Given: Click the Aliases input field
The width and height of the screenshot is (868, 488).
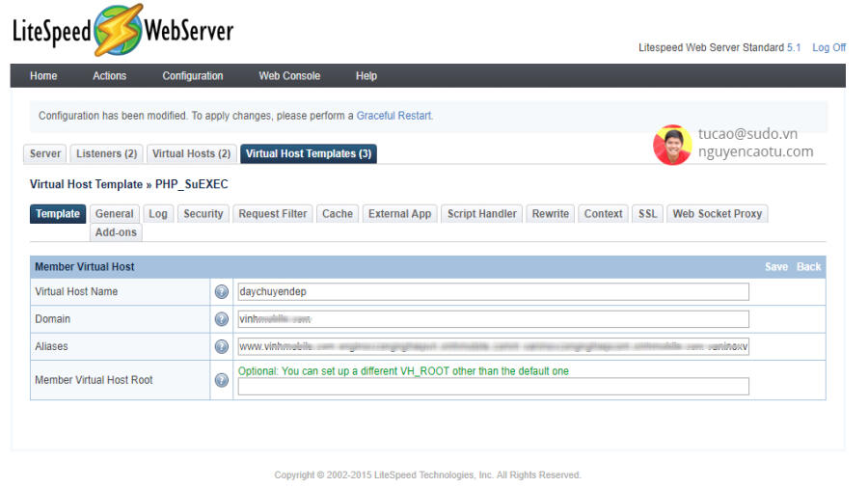Looking at the screenshot, I should coord(493,346).
